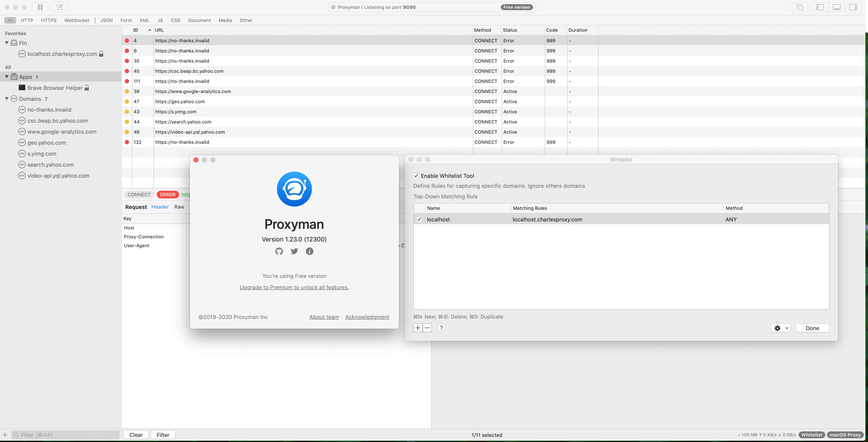The width and height of the screenshot is (868, 442).
Task: Toggle the Whitelist status bar badge
Action: click(812, 435)
